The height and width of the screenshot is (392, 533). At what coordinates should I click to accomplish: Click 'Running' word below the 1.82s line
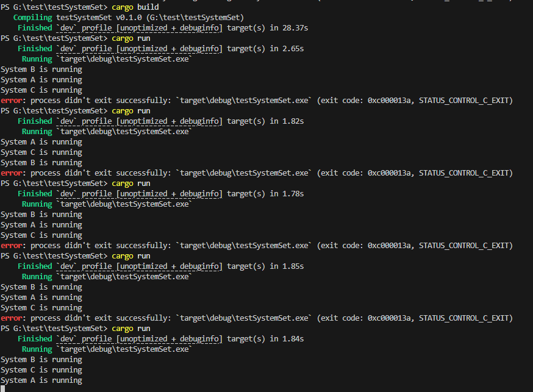point(37,132)
